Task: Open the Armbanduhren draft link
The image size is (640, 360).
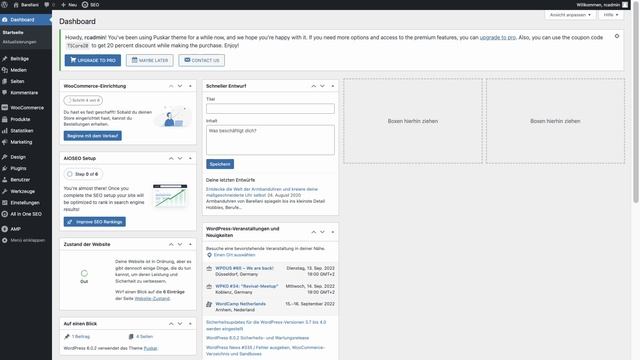Action: (262, 192)
